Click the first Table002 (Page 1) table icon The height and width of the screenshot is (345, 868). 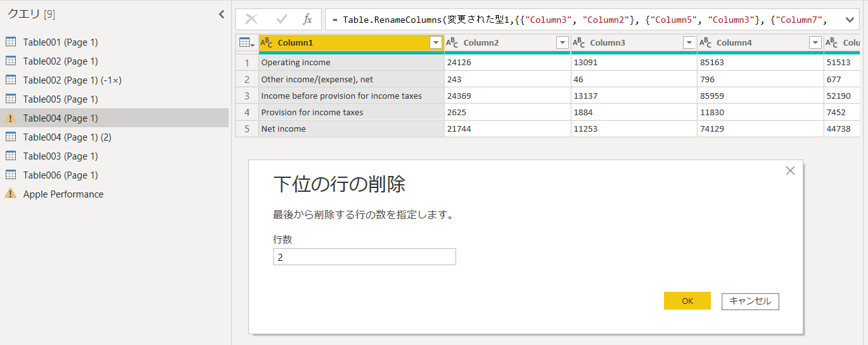(11, 61)
